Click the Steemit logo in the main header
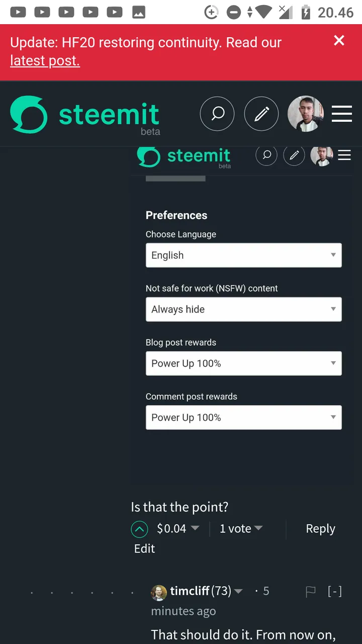This screenshot has width=362, height=644. pos(85,115)
